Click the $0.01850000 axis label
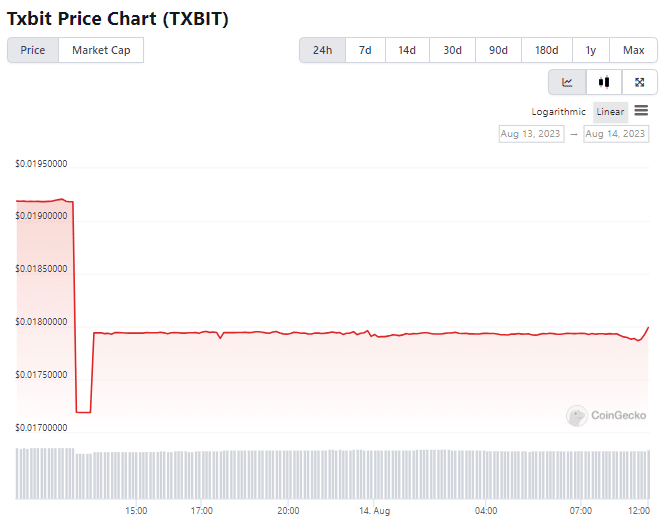Viewport: 666px width, 526px height. [x=41, y=269]
